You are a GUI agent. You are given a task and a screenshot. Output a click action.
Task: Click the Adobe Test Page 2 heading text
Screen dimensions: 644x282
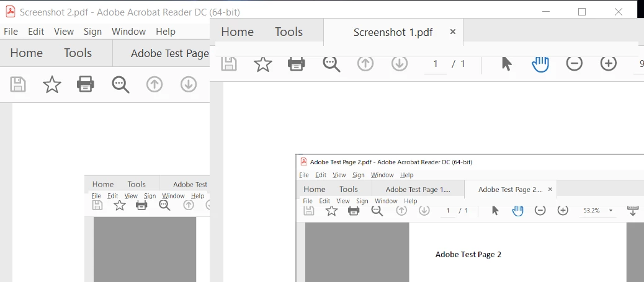468,255
